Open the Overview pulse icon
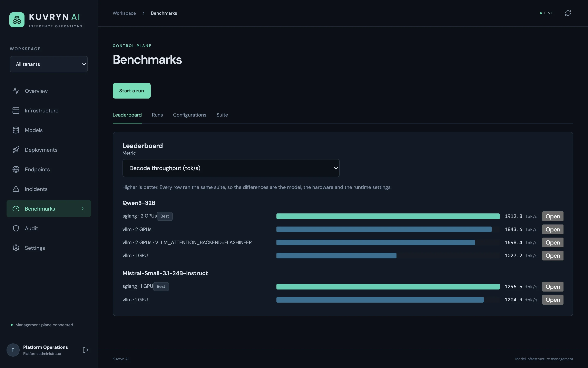The height and width of the screenshot is (368, 588). (x=16, y=91)
